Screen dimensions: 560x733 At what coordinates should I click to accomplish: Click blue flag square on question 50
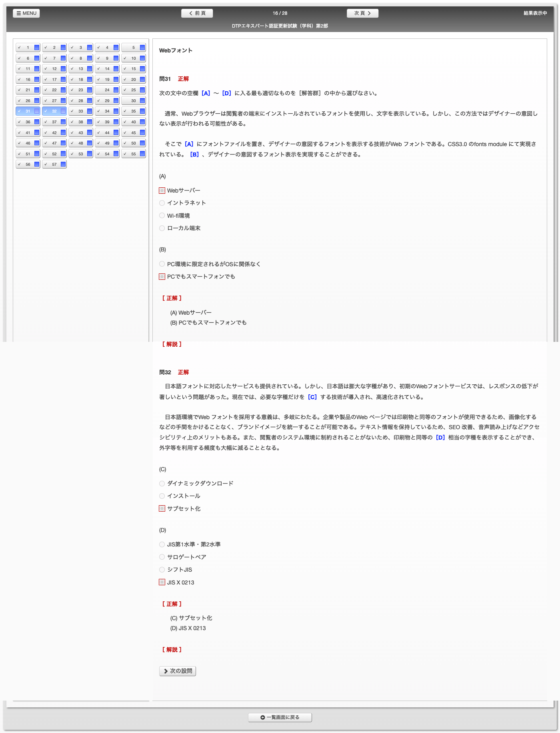pyautogui.click(x=142, y=143)
